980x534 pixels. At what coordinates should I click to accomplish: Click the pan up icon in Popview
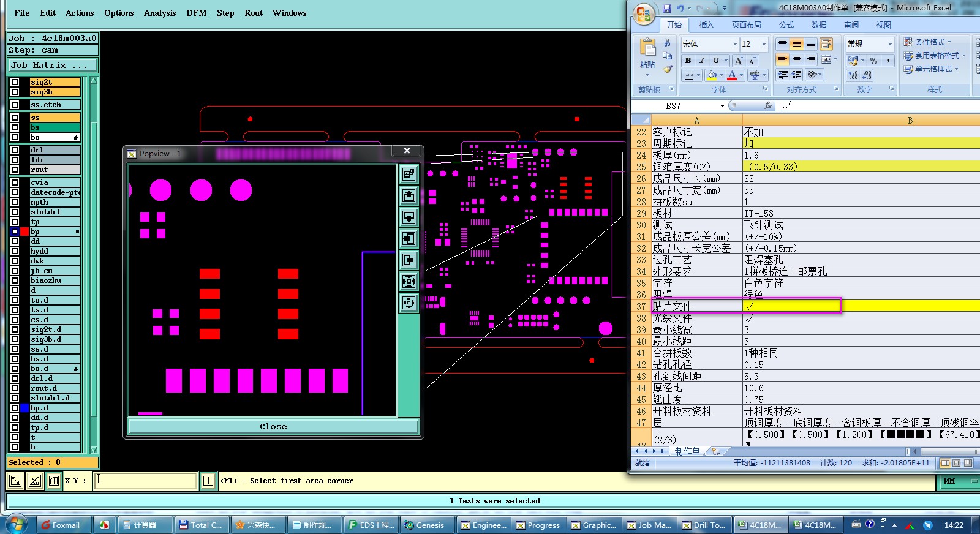pos(409,195)
